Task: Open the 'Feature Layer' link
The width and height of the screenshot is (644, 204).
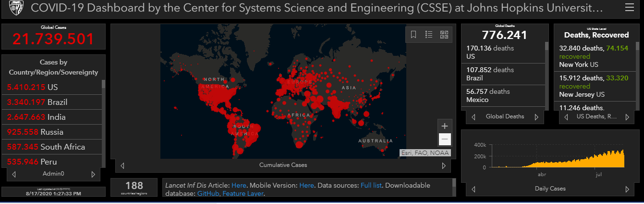Action: [x=243, y=193]
